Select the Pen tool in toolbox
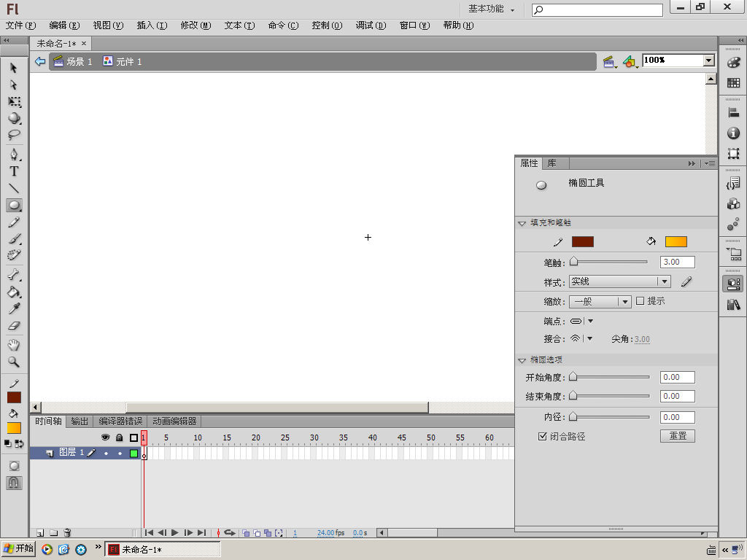The height and width of the screenshot is (560, 747). click(14, 155)
